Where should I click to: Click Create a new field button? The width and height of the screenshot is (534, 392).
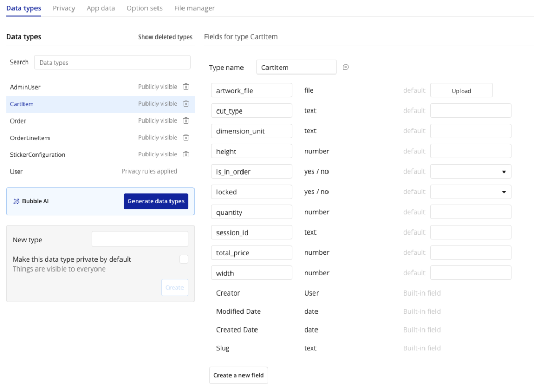tap(238, 375)
